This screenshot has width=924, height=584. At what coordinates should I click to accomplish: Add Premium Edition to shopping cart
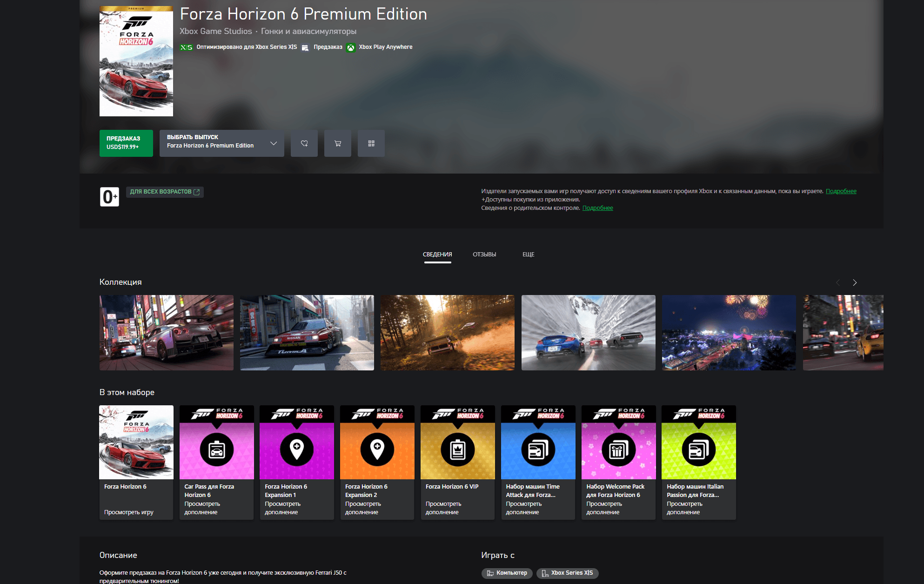[338, 143]
